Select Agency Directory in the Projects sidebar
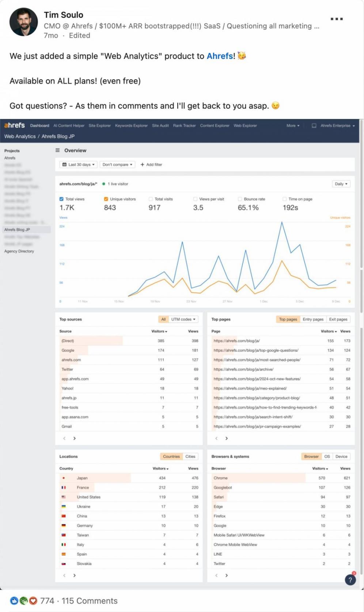The image size is (364, 612). [19, 251]
